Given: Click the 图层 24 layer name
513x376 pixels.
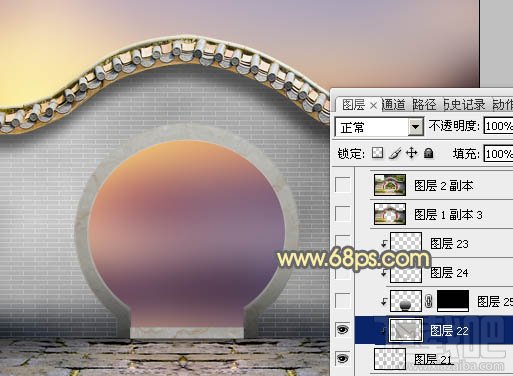Looking at the screenshot, I should coord(449,273).
